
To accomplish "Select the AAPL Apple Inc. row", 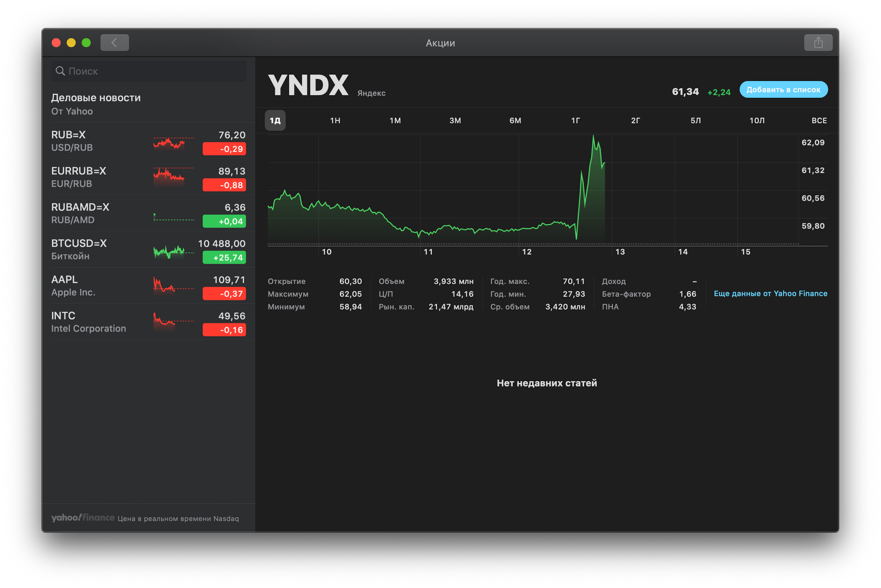I will 149,285.
